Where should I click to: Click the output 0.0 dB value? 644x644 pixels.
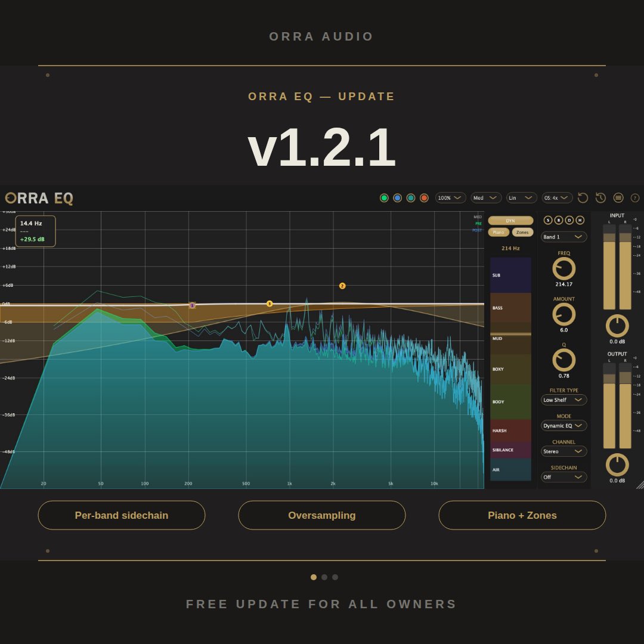point(617,481)
